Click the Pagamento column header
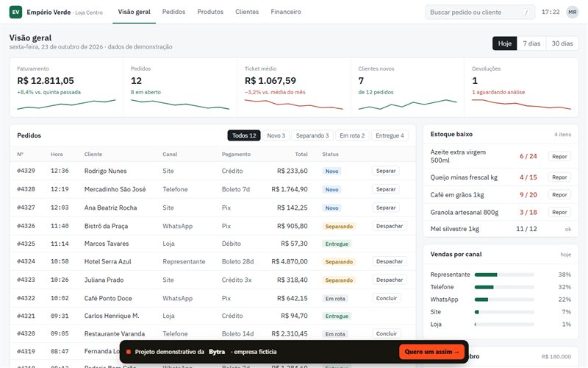This screenshot has width=588, height=368. [236, 155]
